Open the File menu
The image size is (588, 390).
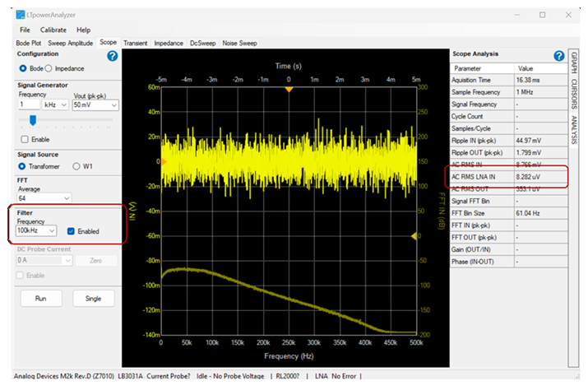pos(25,30)
